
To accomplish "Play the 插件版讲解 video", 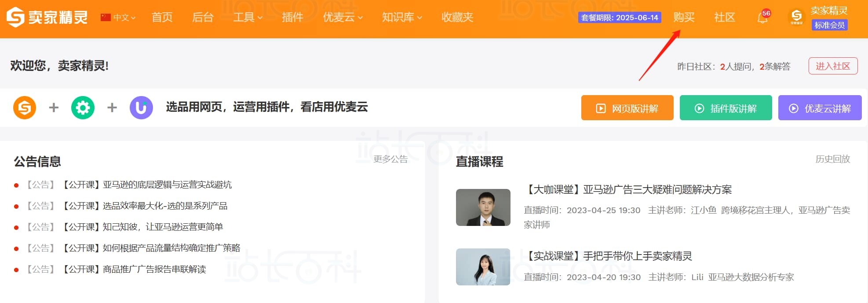I will (x=726, y=108).
